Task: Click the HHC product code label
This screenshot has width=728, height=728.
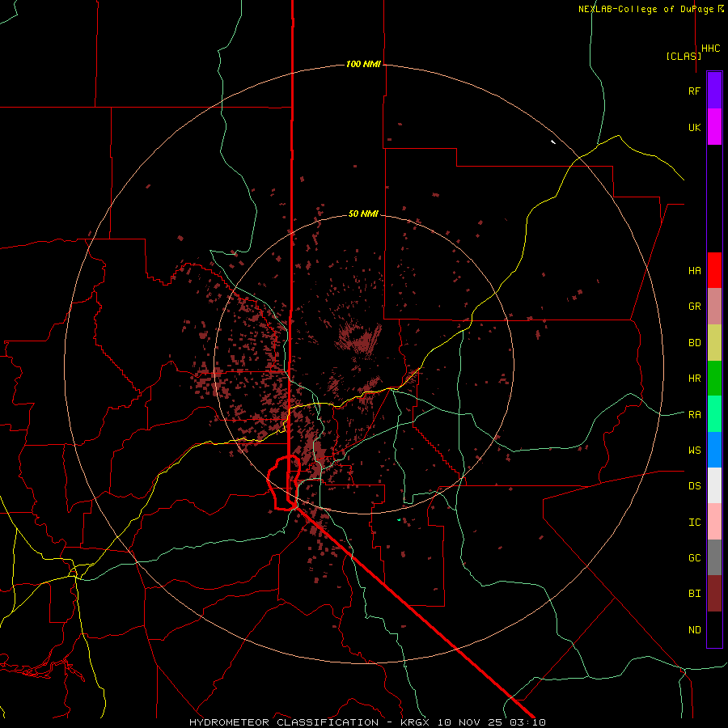Action: [710, 48]
